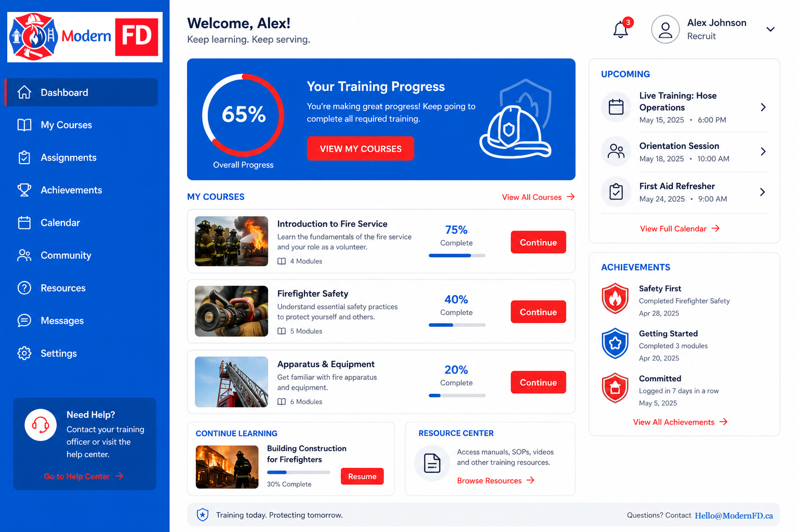Click the Achievements trophy icon
This screenshot has height=532, width=798.
click(24, 190)
